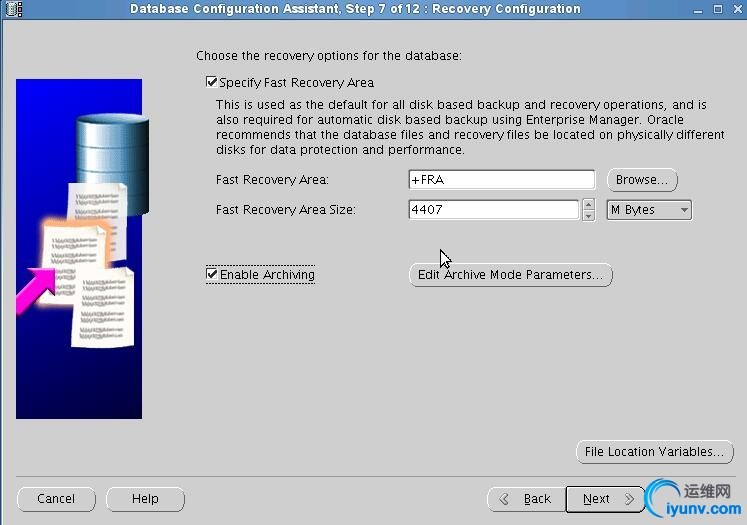Proceed with the Next button
The image size is (747, 525).
[605, 499]
